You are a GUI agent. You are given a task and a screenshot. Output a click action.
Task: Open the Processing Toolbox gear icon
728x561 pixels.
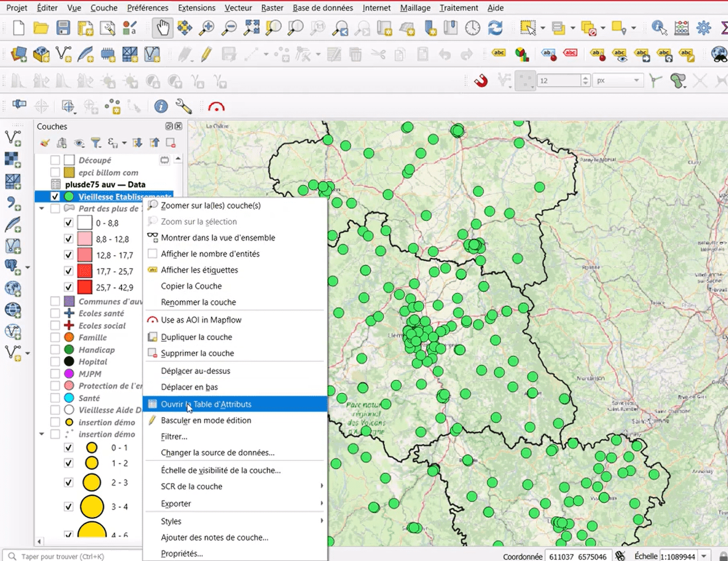pos(703,28)
